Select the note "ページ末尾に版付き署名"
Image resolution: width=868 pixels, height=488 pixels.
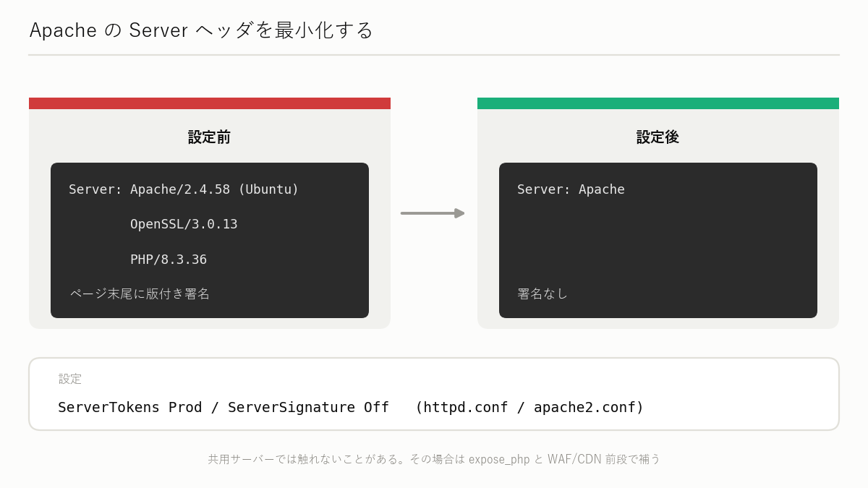(140, 294)
